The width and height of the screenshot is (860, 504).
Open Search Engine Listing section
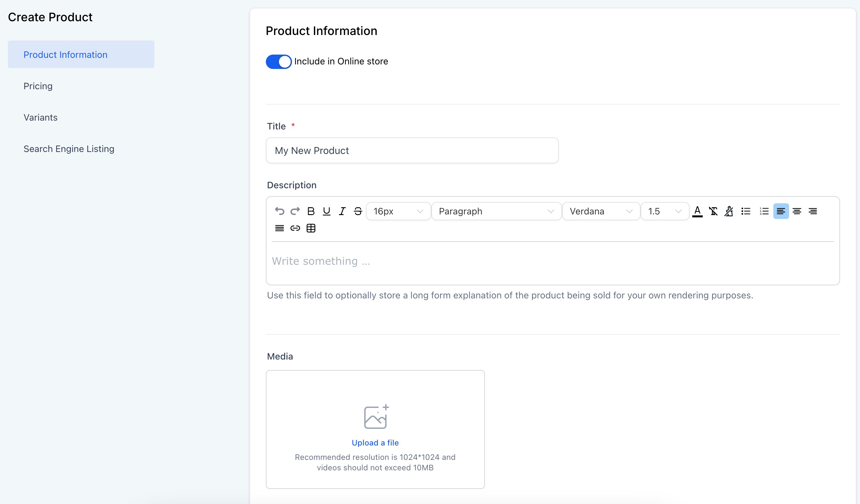click(x=69, y=149)
